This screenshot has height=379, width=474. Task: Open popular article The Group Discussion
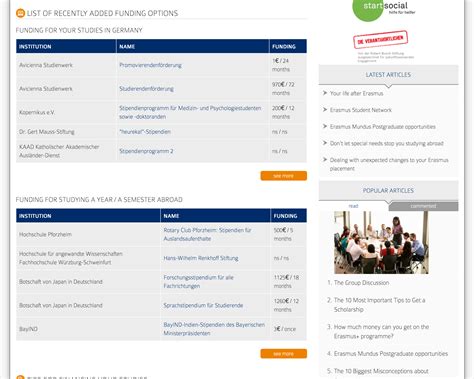click(361, 283)
